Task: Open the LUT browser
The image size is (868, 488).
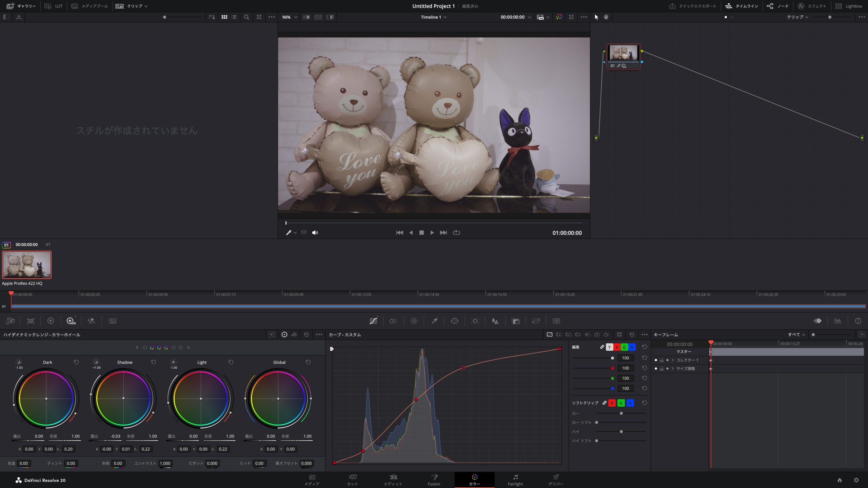Action: [54, 6]
